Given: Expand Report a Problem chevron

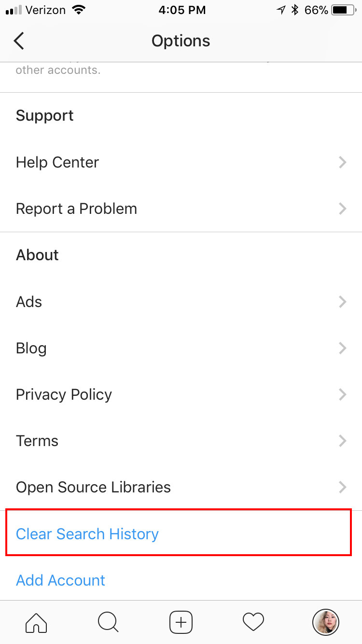Looking at the screenshot, I should tap(342, 209).
